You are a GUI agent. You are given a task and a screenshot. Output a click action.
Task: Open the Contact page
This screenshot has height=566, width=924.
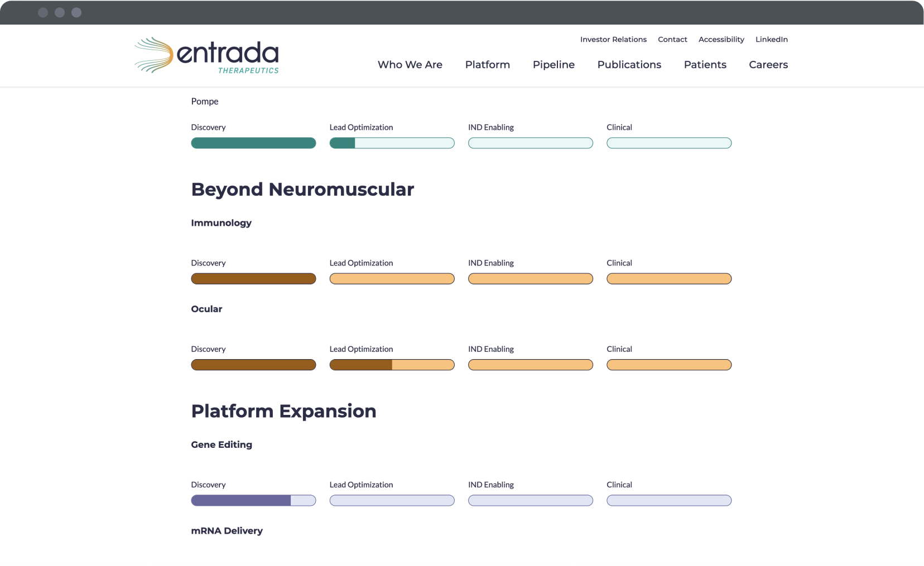pyautogui.click(x=672, y=39)
